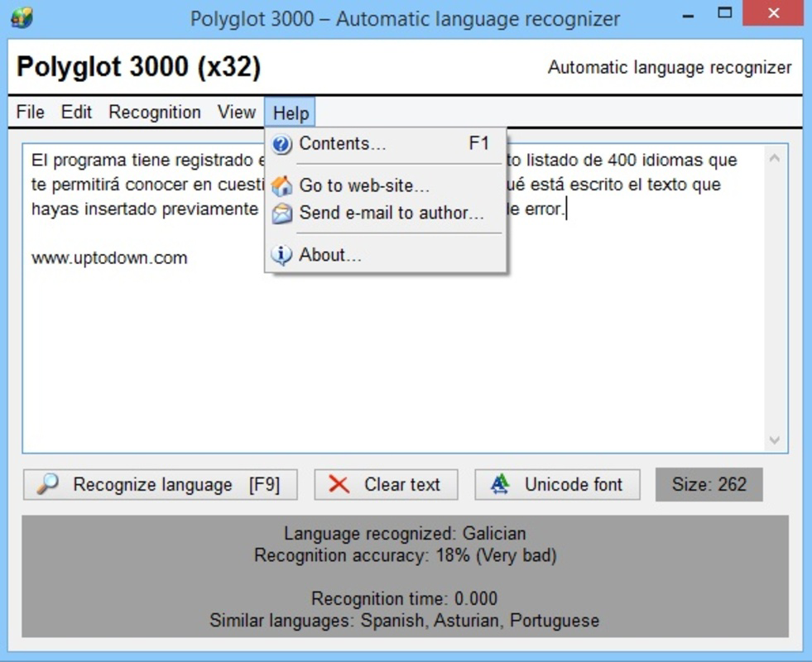Click the www.uptodown.com text line
Image resolution: width=812 pixels, height=662 pixels.
coord(109,257)
